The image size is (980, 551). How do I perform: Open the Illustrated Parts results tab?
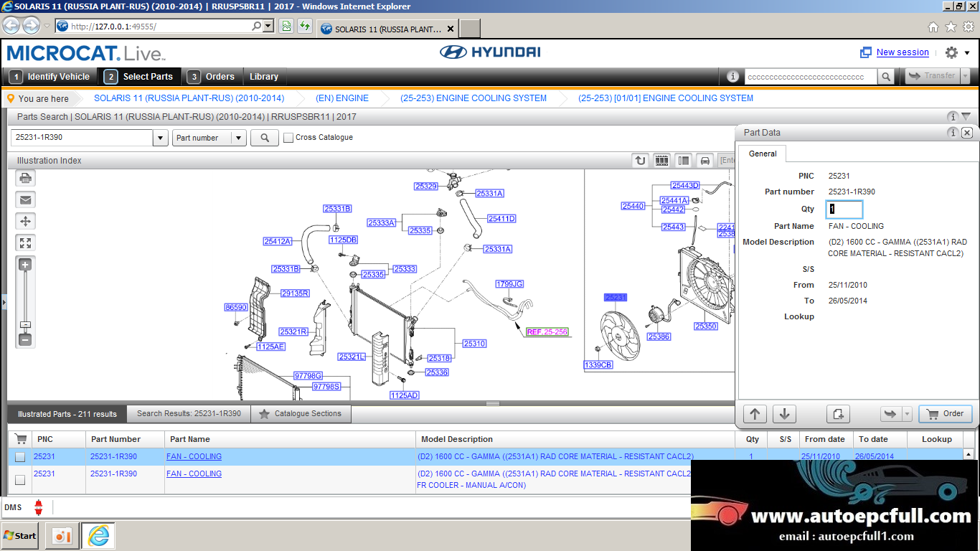tap(67, 414)
